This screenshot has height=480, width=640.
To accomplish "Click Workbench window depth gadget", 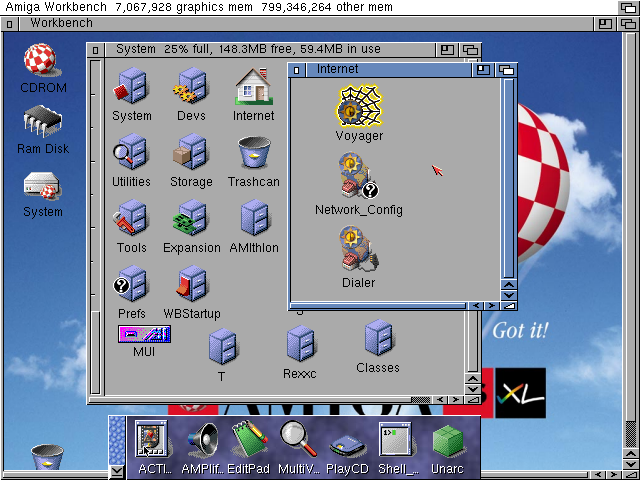I will point(628,24).
